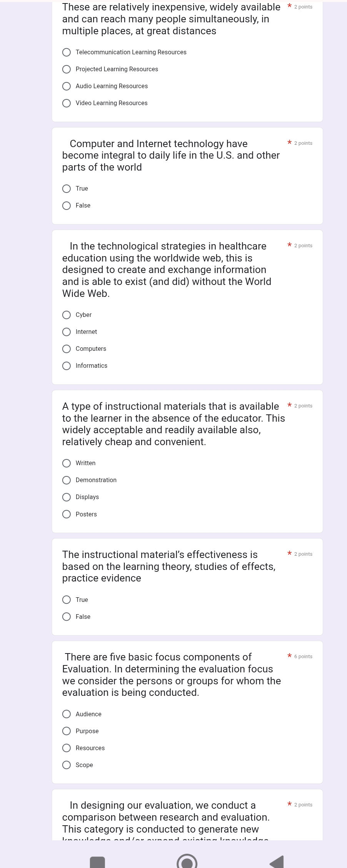Viewport: 347px width, 868px height.
Task: Select Audience for the evaluation focus question
Action: [67, 714]
